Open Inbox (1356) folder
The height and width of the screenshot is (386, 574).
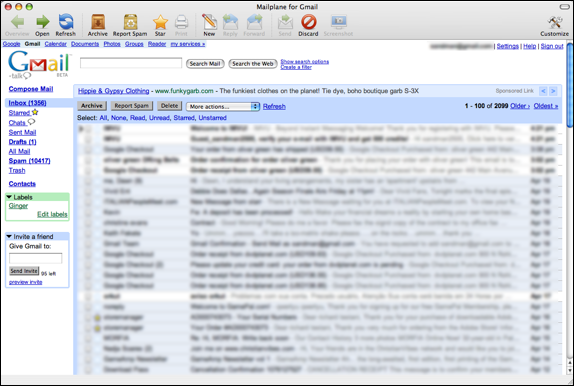[27, 103]
